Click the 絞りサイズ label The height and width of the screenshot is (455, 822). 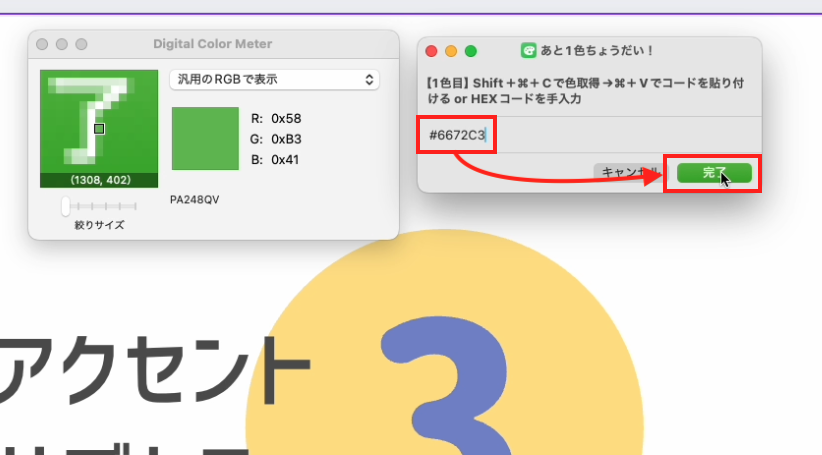pyautogui.click(x=99, y=225)
